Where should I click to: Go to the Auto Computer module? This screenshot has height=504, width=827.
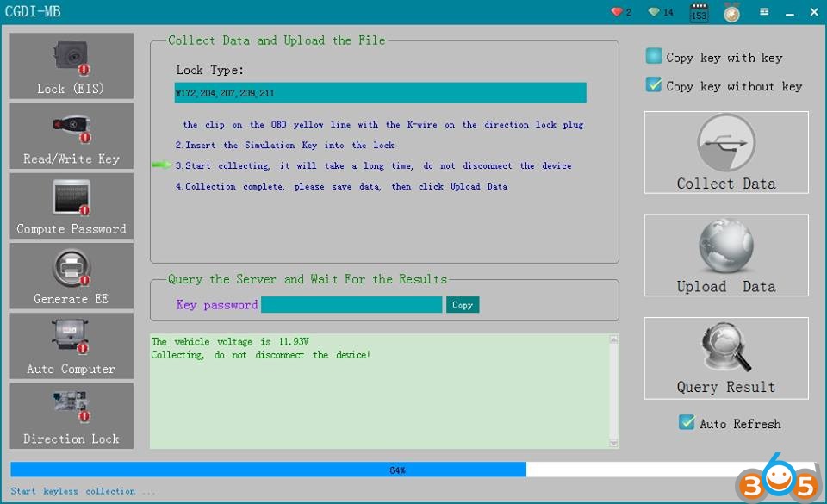coord(72,345)
